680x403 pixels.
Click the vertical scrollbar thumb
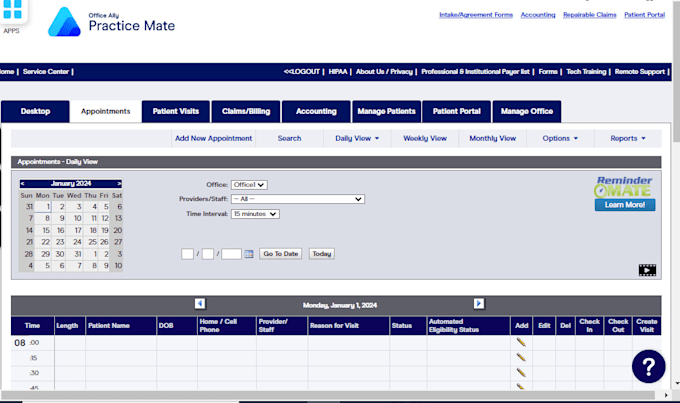pos(676,71)
